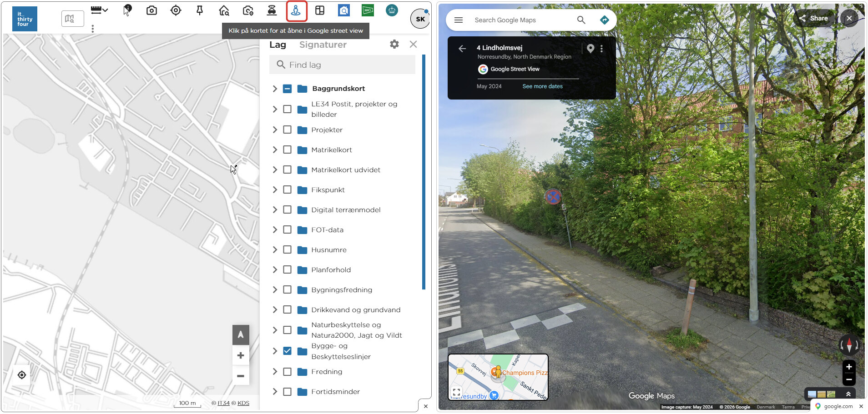
Task: Click the pushpin tool icon
Action: (200, 10)
